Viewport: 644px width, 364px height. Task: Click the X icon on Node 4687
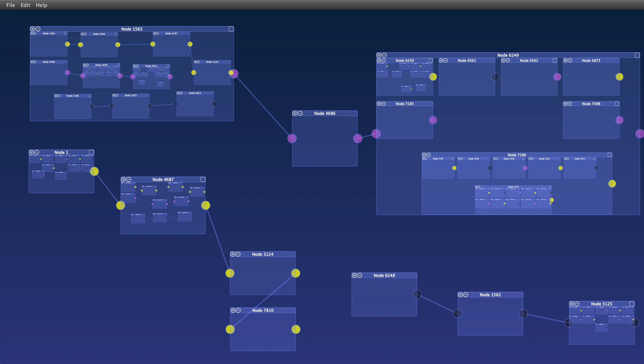point(123,179)
